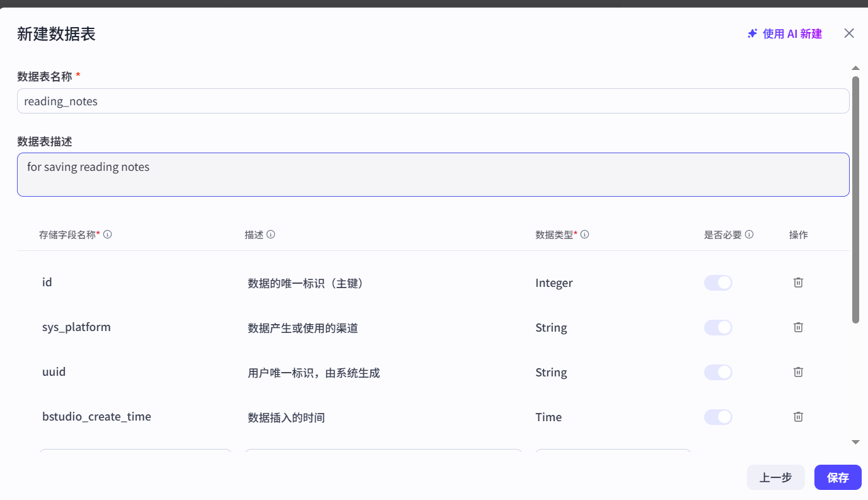868x500 pixels.
Task: Click info icon next to 是否必要
Action: point(749,235)
